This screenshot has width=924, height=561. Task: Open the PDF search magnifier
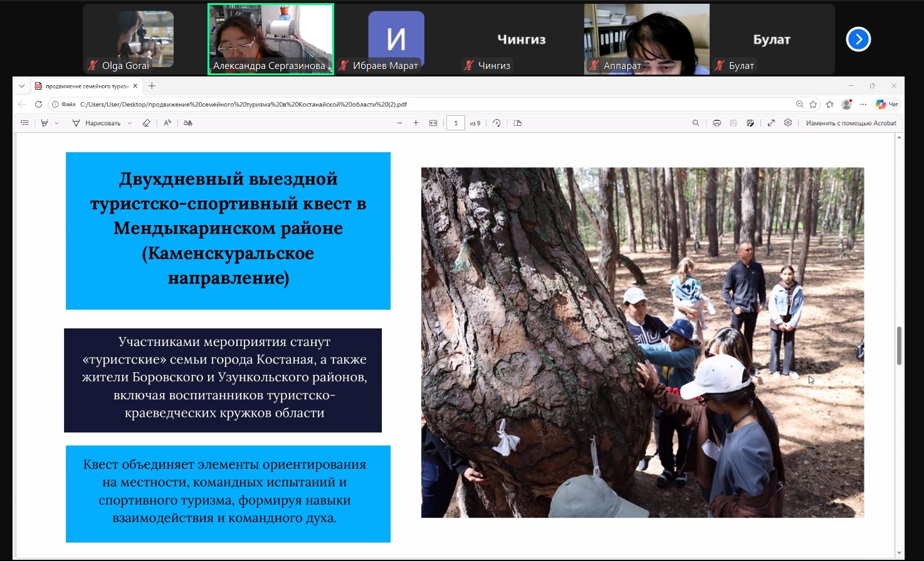pyautogui.click(x=695, y=123)
